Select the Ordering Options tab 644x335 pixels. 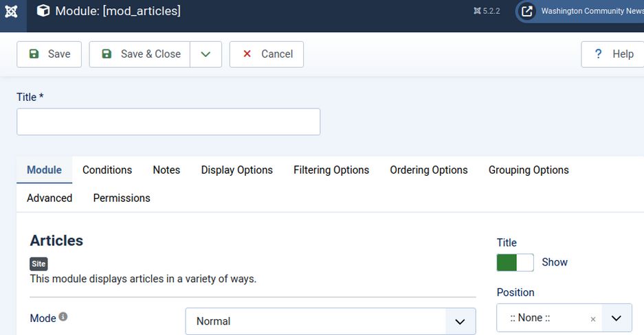[429, 170]
